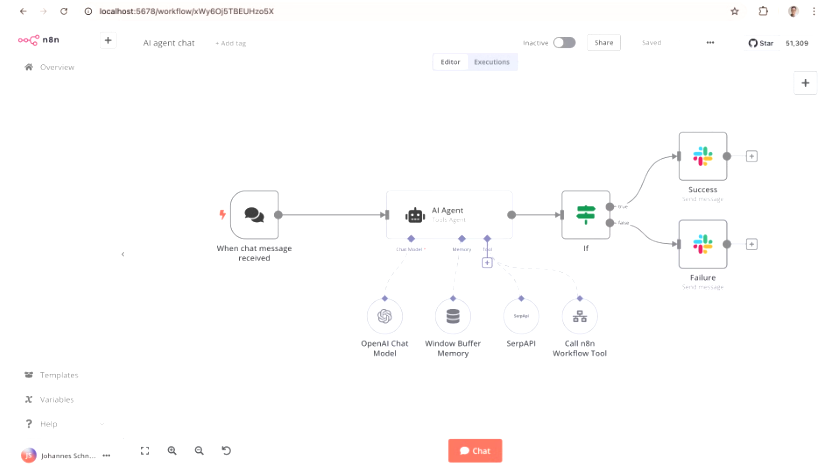Select the Failure Slack node

[703, 244]
